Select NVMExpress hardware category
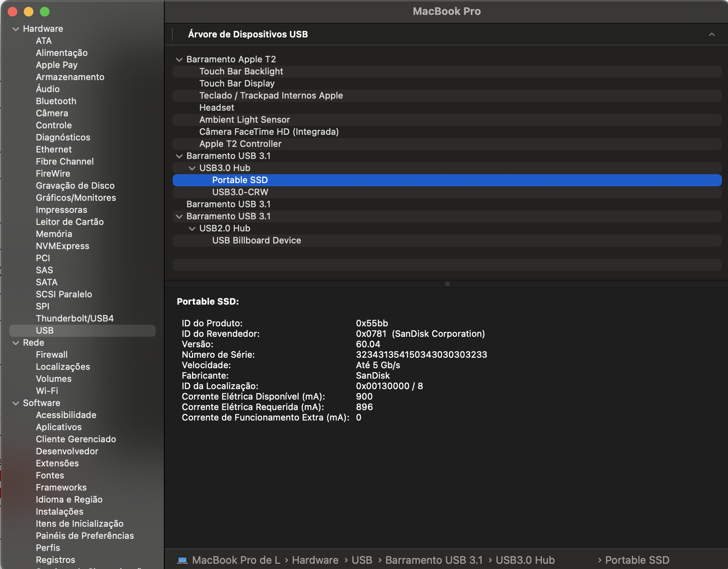 tap(63, 246)
